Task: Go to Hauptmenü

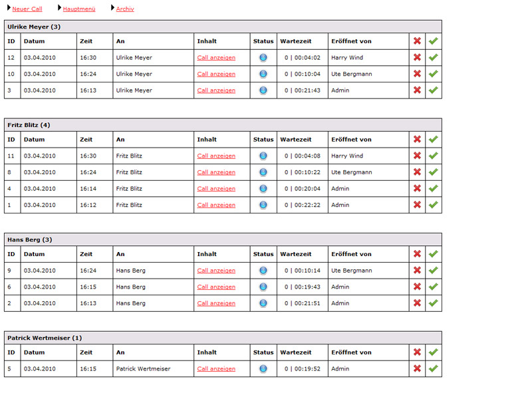Action: [79, 9]
